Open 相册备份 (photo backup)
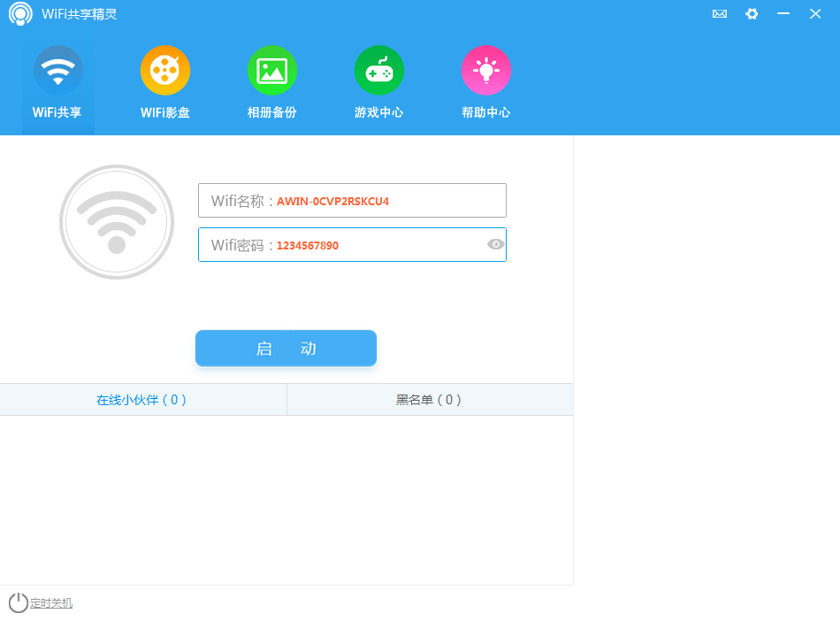This screenshot has height=621, width=840. click(271, 81)
